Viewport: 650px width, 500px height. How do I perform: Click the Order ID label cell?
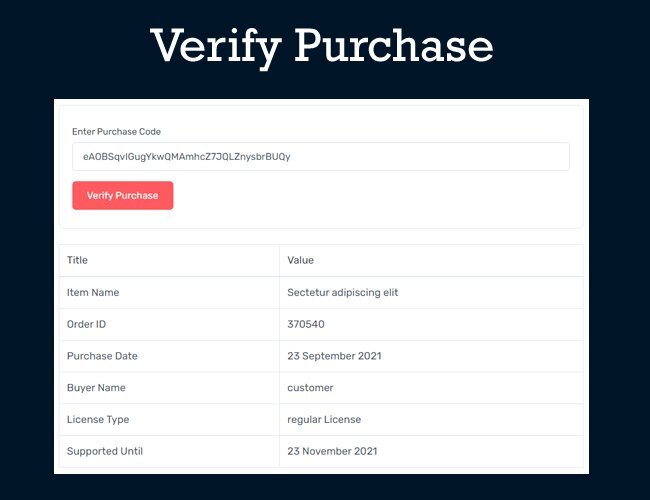pyautogui.click(x=88, y=324)
